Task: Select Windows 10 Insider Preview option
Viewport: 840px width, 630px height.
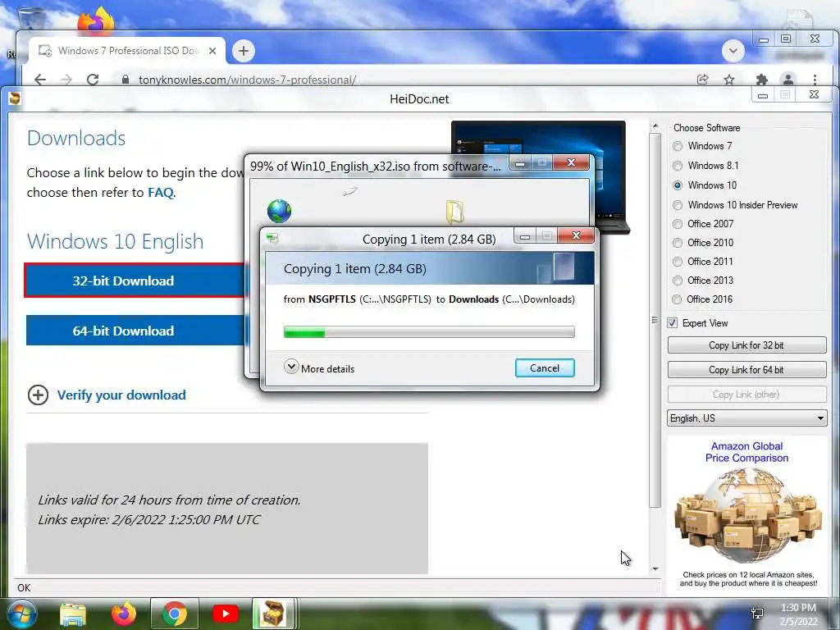Action: tap(678, 205)
